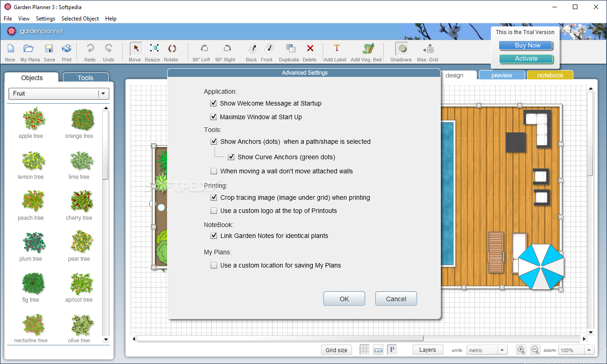This screenshot has width=607, height=364.
Task: Click the Grid size button
Action: (337, 350)
